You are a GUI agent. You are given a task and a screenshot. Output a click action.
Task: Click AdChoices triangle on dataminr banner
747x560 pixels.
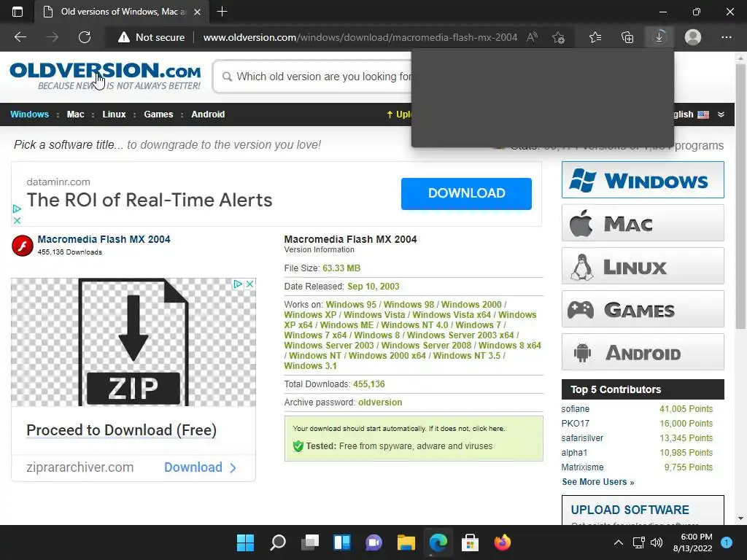(x=17, y=209)
